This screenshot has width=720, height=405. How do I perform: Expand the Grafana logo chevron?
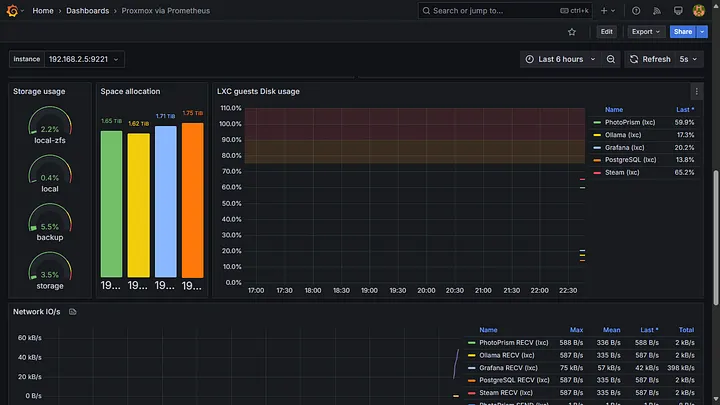click(22, 11)
